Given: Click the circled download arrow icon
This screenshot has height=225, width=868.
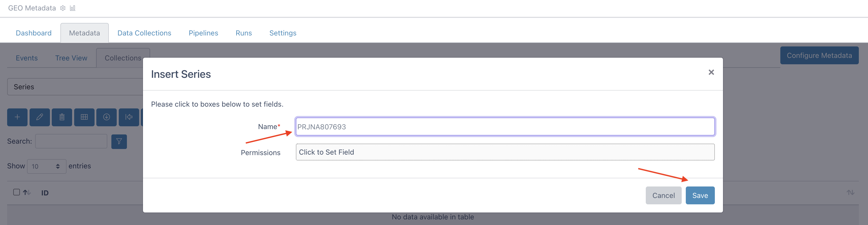Looking at the screenshot, I should [x=107, y=117].
